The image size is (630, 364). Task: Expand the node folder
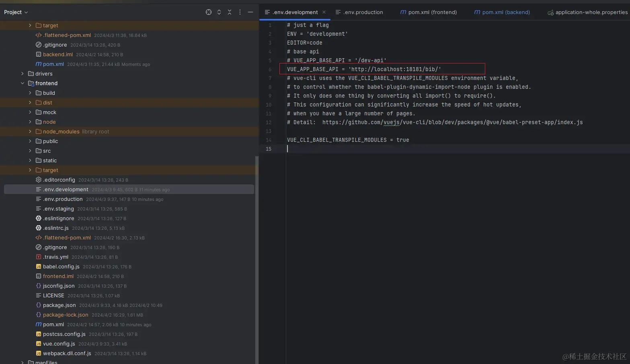[x=30, y=122]
